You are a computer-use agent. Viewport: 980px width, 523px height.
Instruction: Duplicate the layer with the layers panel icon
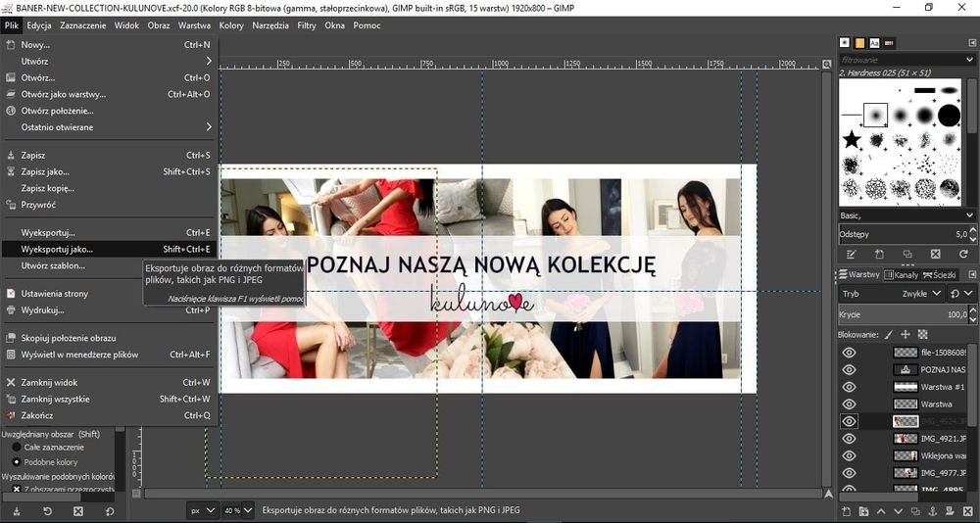(915, 511)
